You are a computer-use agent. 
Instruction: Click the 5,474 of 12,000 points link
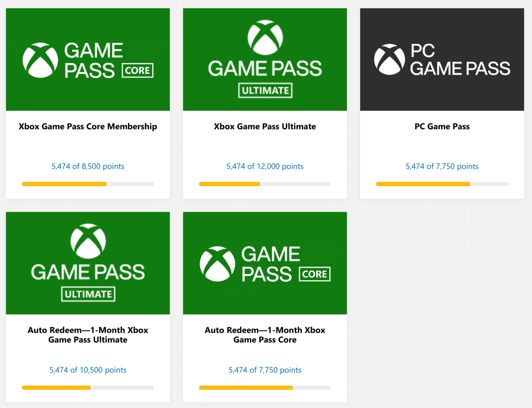point(265,166)
